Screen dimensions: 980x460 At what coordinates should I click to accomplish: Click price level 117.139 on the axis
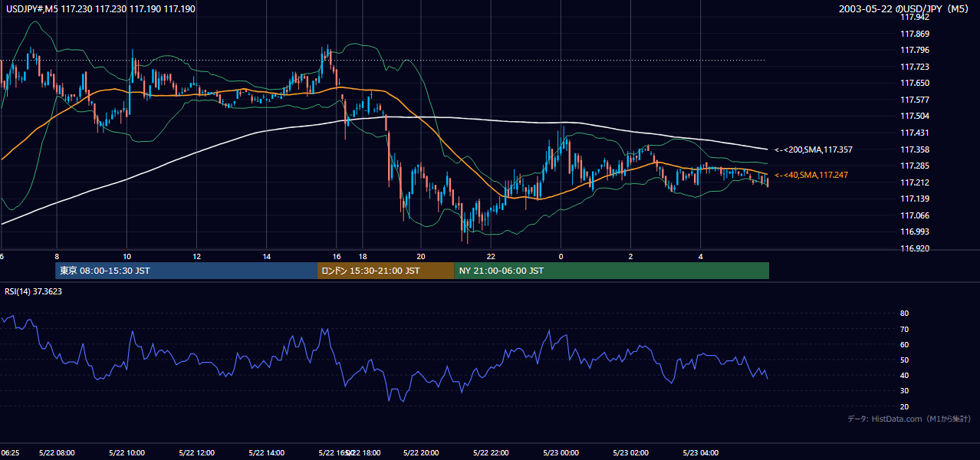click(x=914, y=199)
